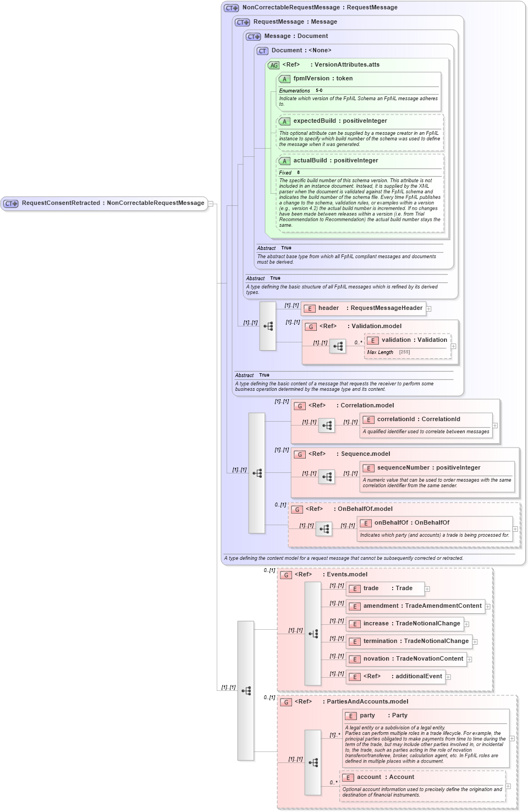528x812 pixels.
Task: Expand the correlationId element
Action: pyautogui.click(x=495, y=426)
